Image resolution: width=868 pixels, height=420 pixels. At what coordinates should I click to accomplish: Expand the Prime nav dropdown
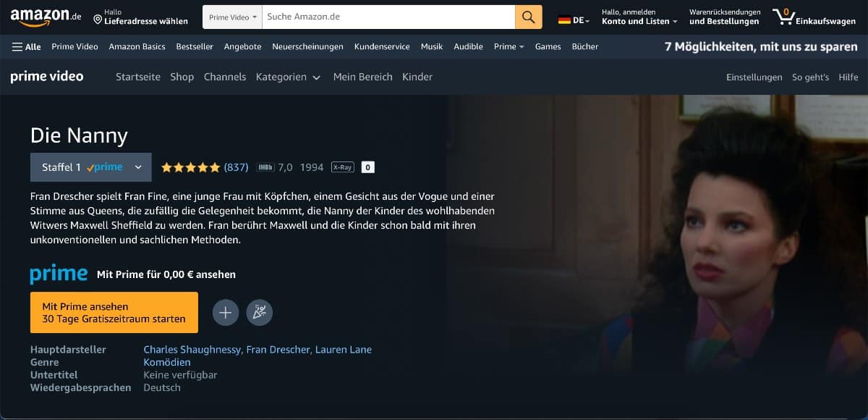pyautogui.click(x=509, y=46)
